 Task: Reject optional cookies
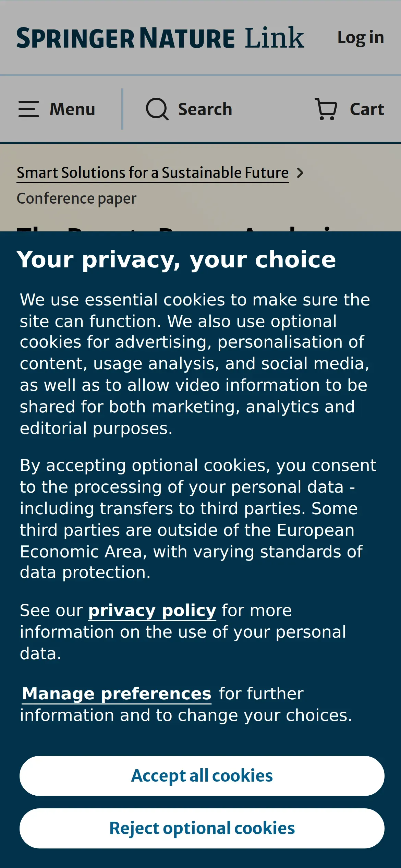click(202, 828)
